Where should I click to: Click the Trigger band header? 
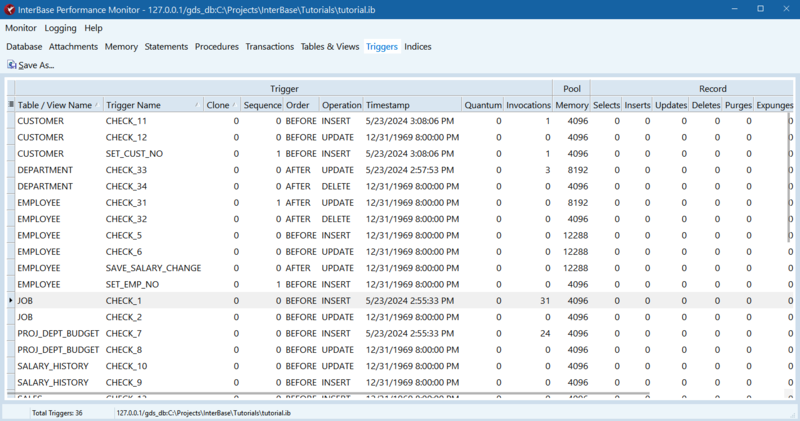point(284,88)
